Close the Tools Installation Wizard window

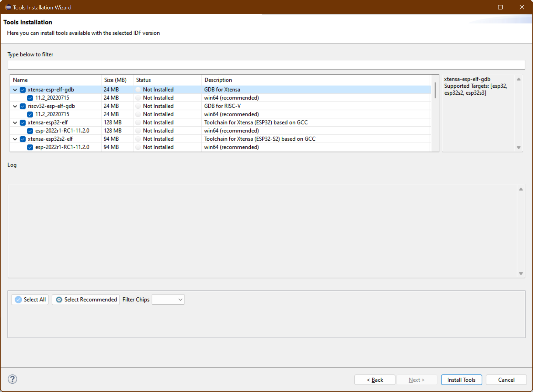pyautogui.click(x=522, y=7)
